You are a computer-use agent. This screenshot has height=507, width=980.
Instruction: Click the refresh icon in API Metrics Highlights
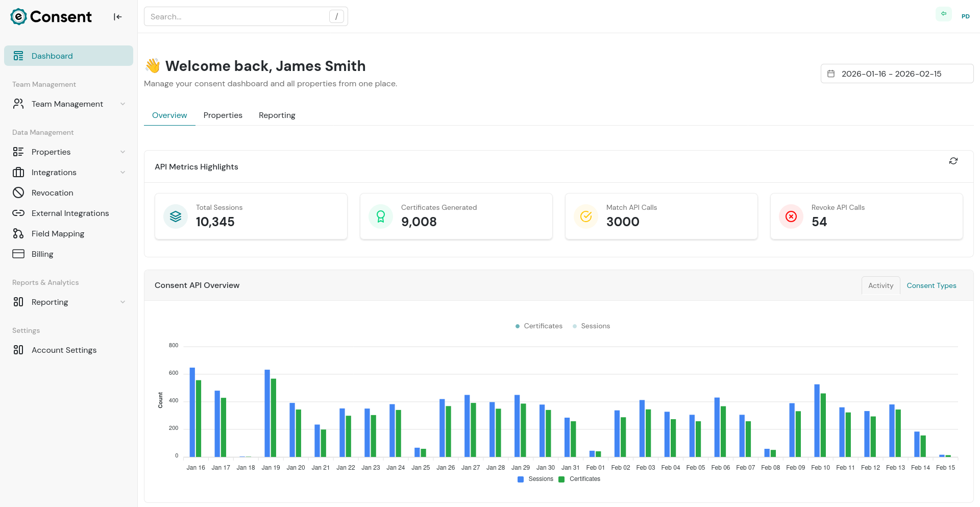pyautogui.click(x=953, y=161)
